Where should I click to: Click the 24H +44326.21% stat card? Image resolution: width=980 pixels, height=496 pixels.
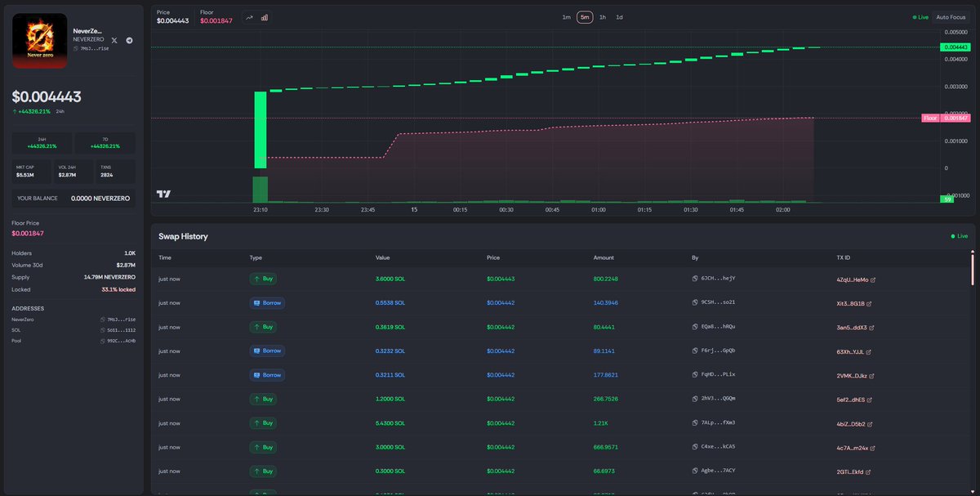tap(42, 143)
